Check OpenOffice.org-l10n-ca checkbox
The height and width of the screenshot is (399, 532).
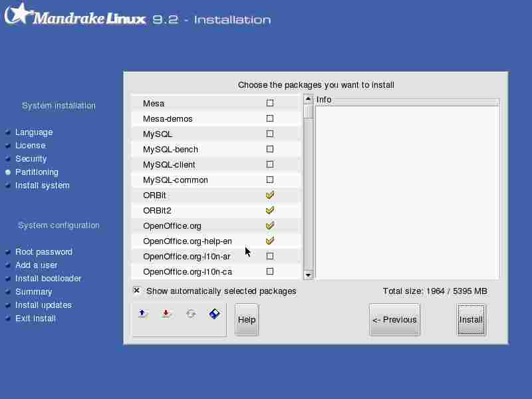click(270, 271)
